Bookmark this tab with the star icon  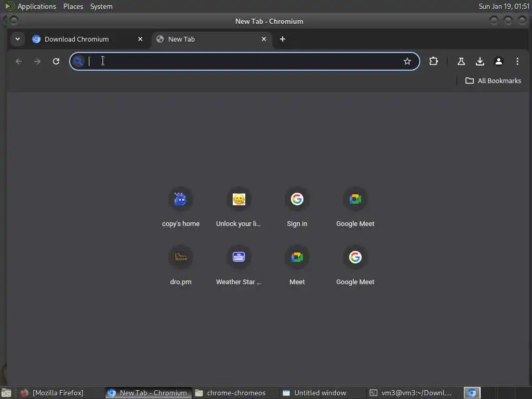tap(407, 61)
